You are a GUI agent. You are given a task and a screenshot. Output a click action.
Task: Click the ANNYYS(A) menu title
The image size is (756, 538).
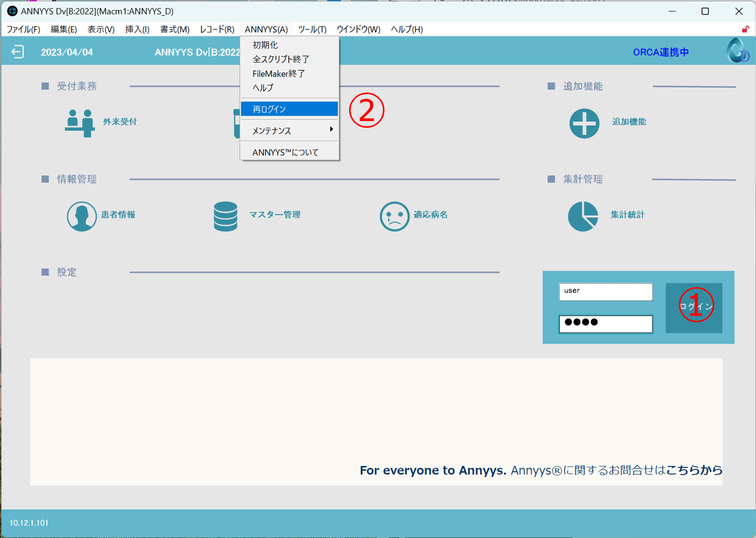pos(266,30)
